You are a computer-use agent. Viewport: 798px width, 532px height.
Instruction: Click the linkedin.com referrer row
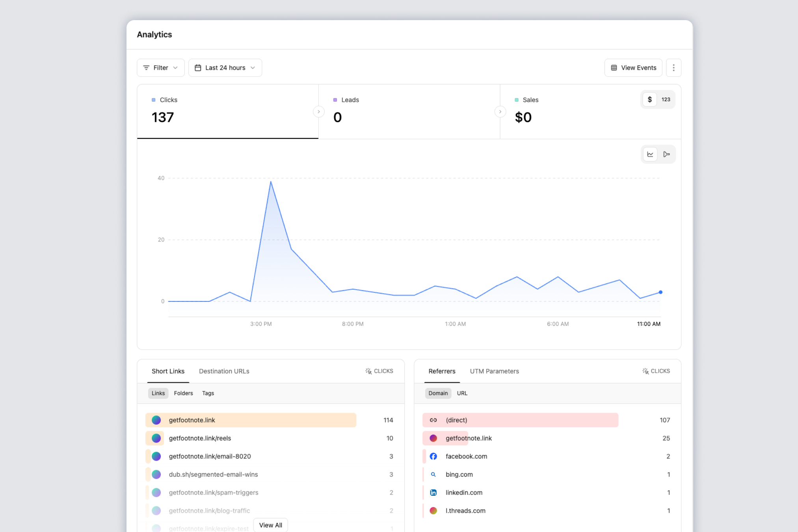[x=547, y=493]
